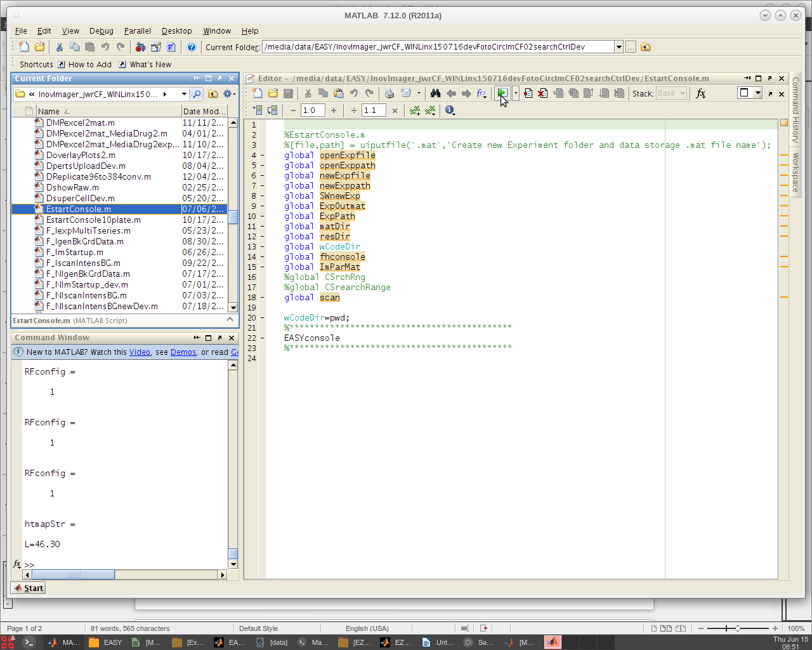
Task: Open the Parallel menu
Action: 137,30
